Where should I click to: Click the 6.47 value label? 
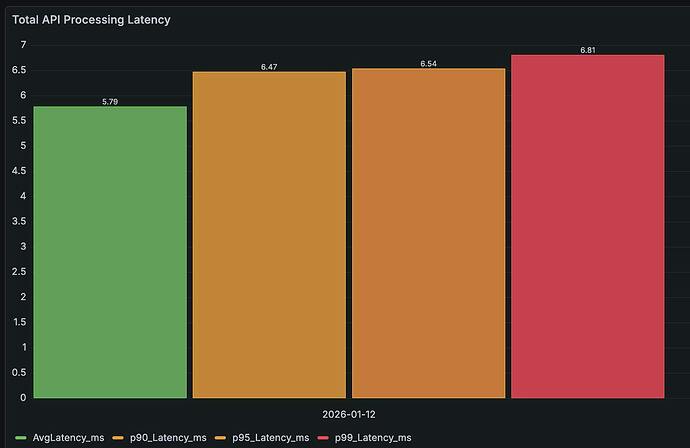(269, 67)
